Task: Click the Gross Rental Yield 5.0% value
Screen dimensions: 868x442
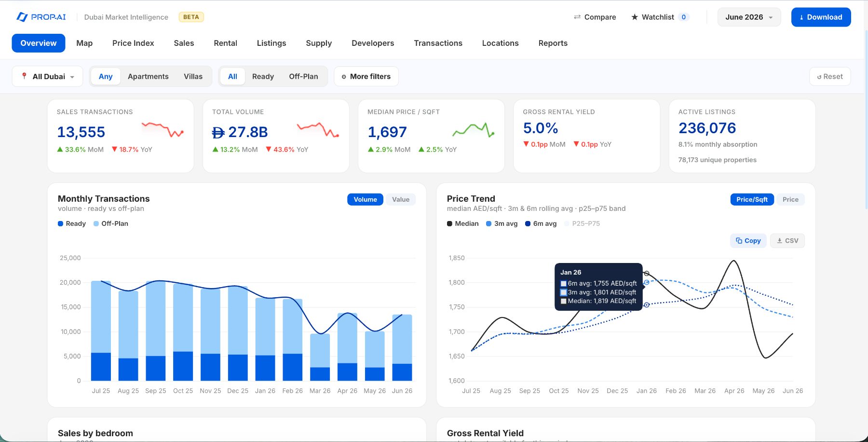Action: [x=541, y=128]
